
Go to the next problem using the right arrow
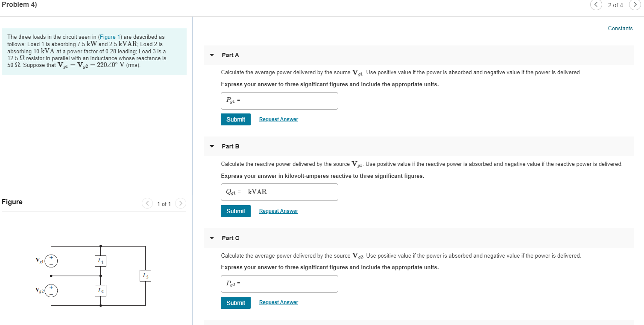click(635, 5)
